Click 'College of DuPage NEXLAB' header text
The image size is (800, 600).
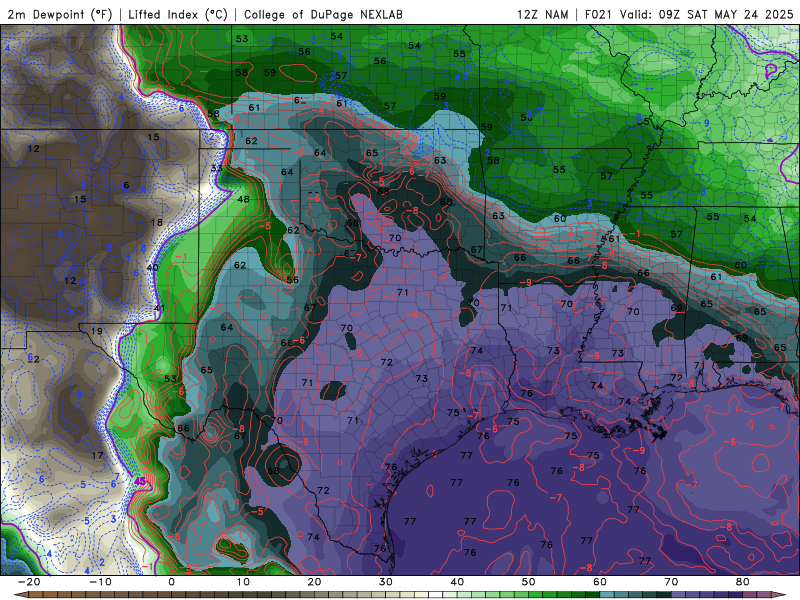click(323, 14)
